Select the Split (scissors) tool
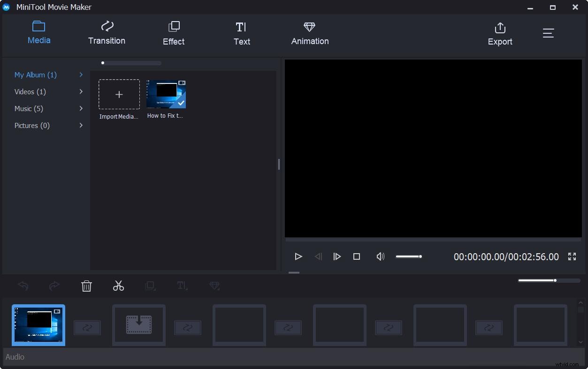588x369 pixels. coord(118,286)
